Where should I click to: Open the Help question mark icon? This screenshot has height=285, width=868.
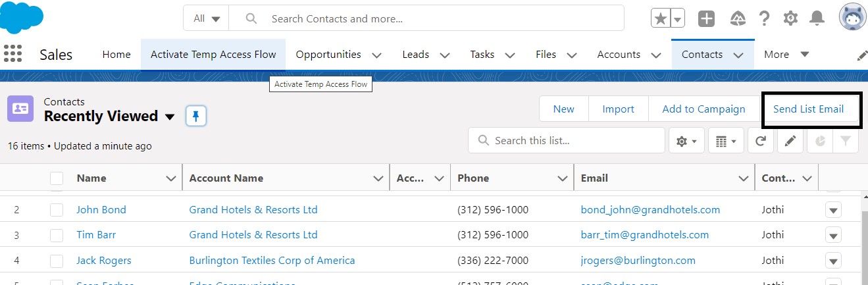click(764, 18)
